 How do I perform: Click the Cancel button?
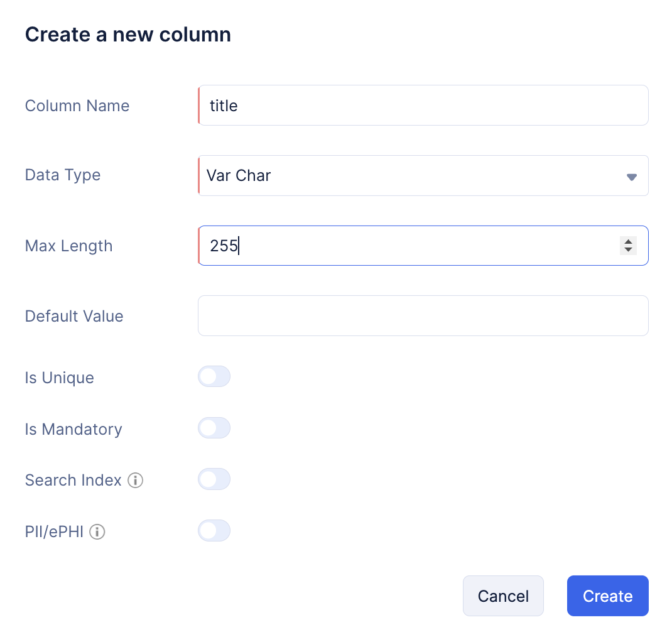tap(503, 596)
